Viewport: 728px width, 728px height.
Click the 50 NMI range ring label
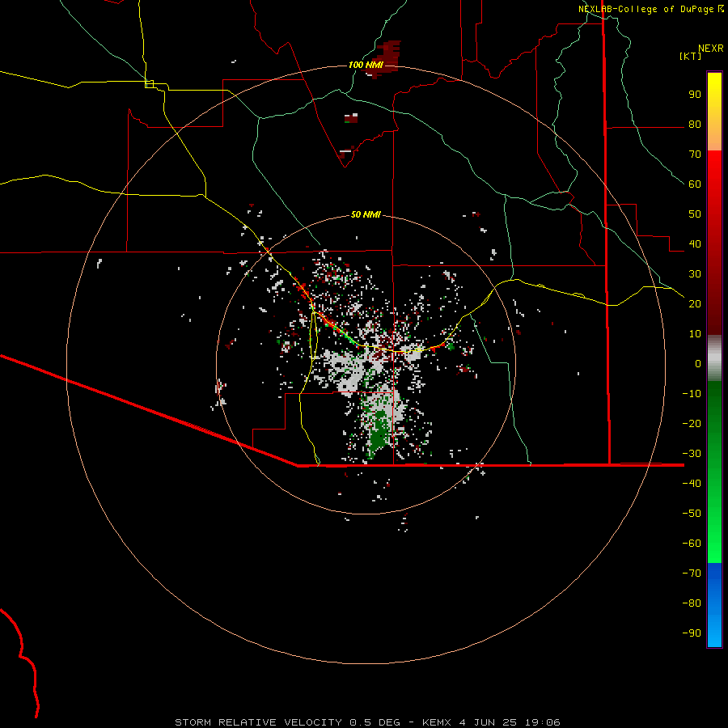(x=366, y=214)
